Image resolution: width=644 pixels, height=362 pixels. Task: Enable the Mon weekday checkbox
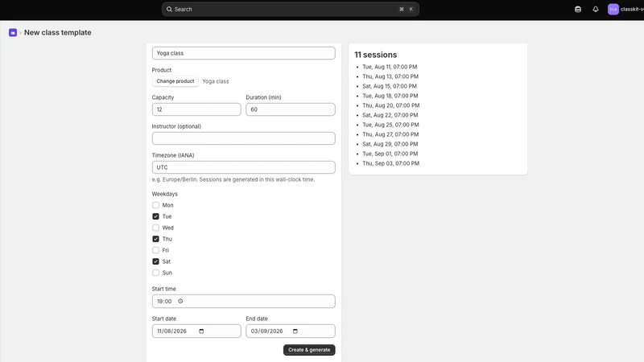point(155,205)
